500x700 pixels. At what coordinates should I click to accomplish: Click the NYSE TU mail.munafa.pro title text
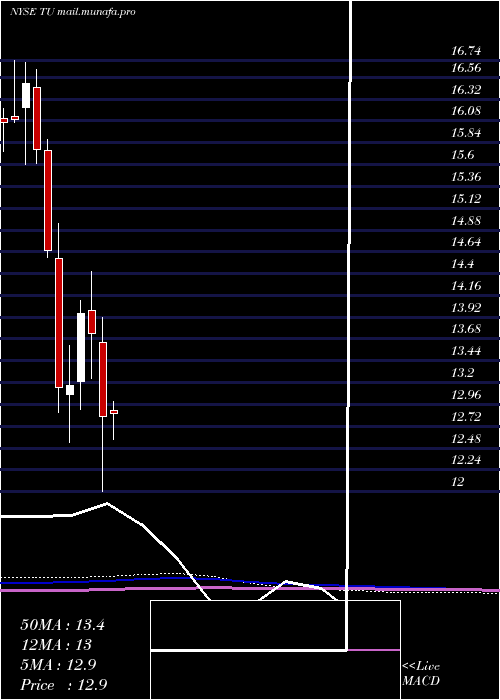(73, 12)
